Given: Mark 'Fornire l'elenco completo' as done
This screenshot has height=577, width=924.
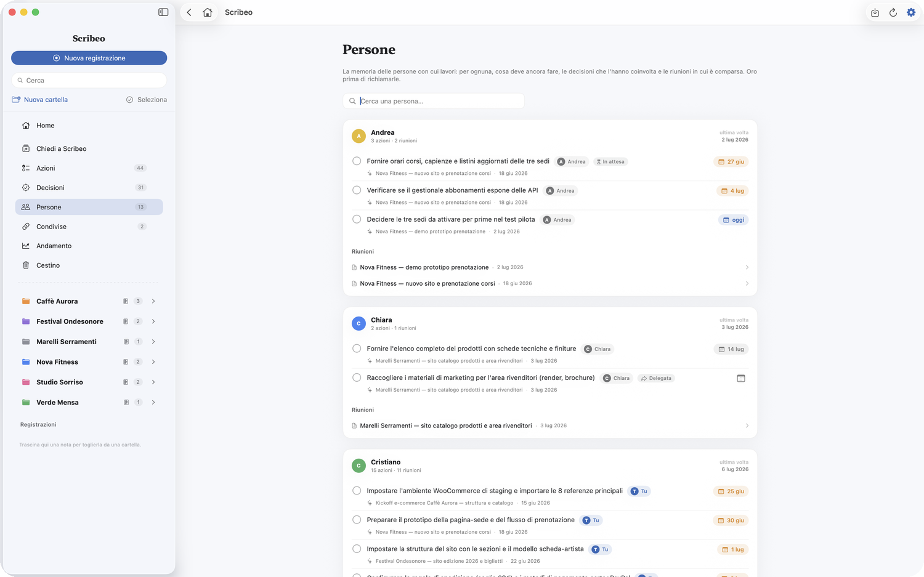Looking at the screenshot, I should 357,349.
